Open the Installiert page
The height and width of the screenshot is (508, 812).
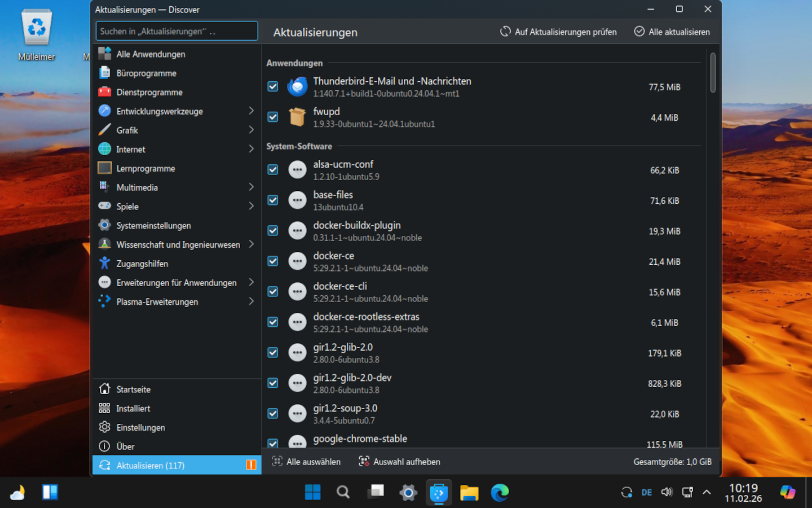pos(133,408)
